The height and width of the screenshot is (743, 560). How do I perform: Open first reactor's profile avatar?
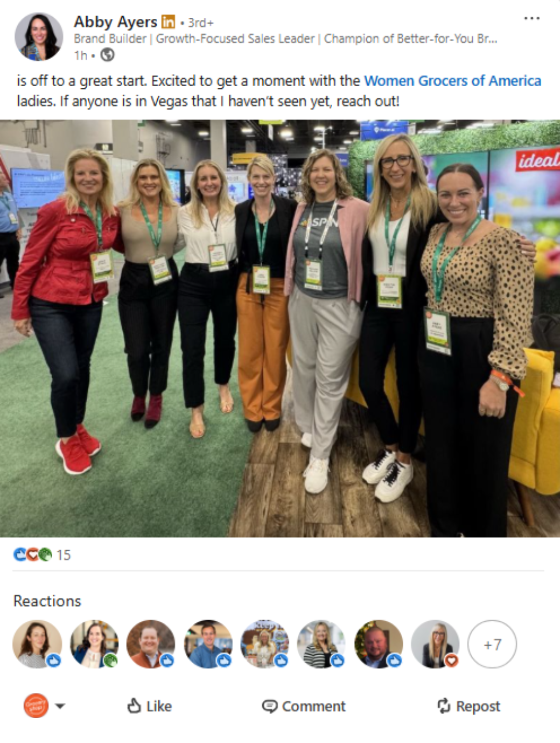37,644
